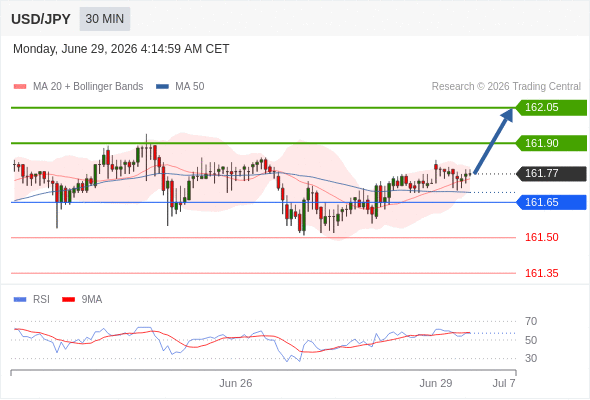590x400 pixels.
Task: Click the black 161.77 current price tag
Action: pyautogui.click(x=551, y=173)
